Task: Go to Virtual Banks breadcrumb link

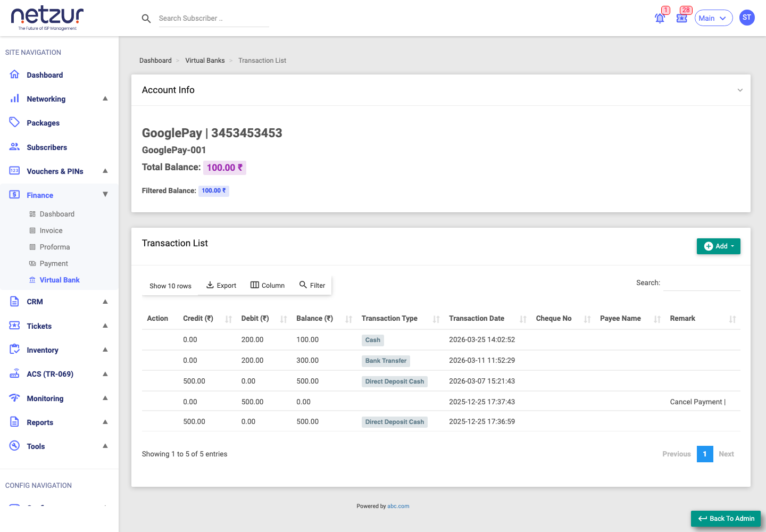Action: point(205,61)
